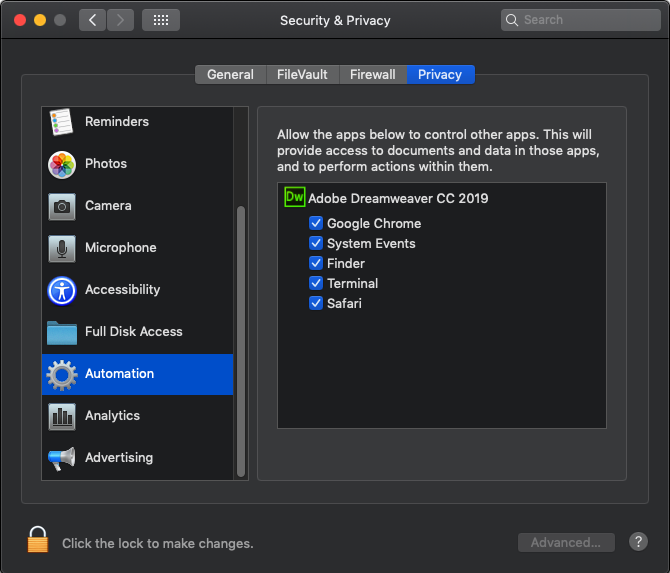670x573 pixels.
Task: Choose Microphone in the privacy list
Action: point(137,247)
